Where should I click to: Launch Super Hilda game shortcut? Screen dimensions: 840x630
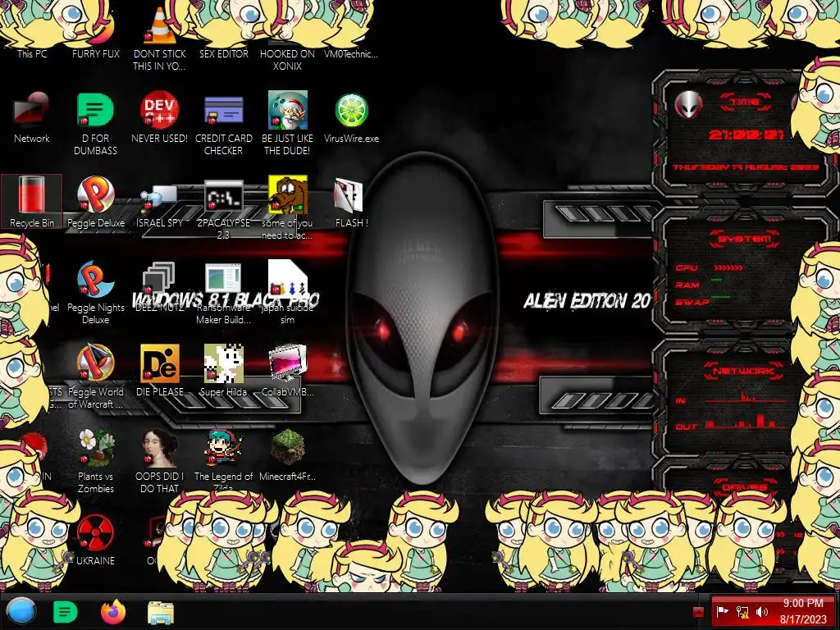(x=223, y=371)
